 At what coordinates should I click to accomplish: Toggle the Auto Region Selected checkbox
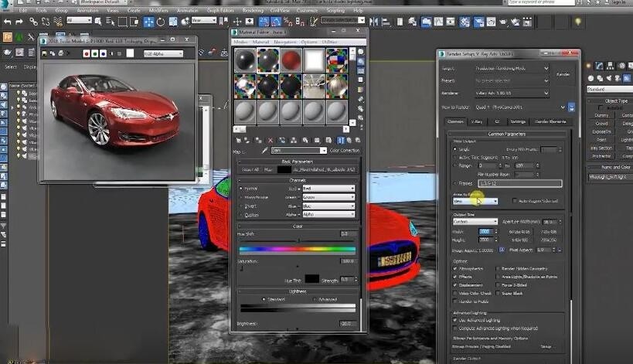point(514,201)
